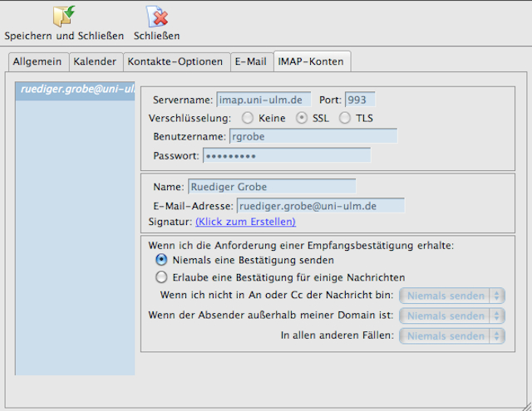Open dropdown for not in An oder Cc
The width and height of the screenshot is (532, 411).
click(x=452, y=296)
